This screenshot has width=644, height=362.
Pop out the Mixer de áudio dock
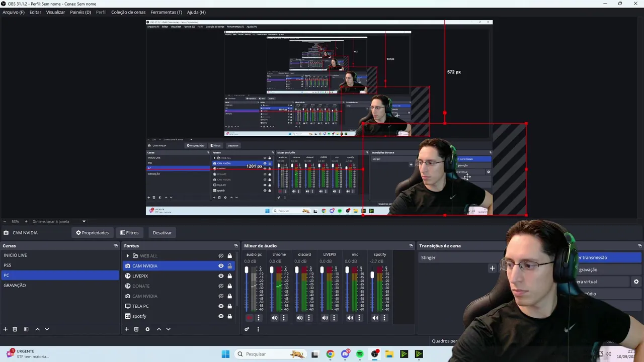point(411,246)
